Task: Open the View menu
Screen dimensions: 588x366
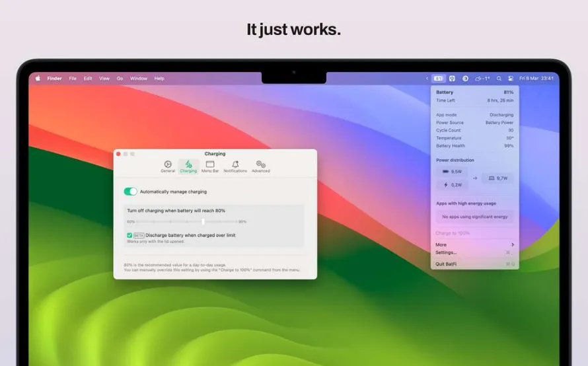Action: click(x=104, y=79)
